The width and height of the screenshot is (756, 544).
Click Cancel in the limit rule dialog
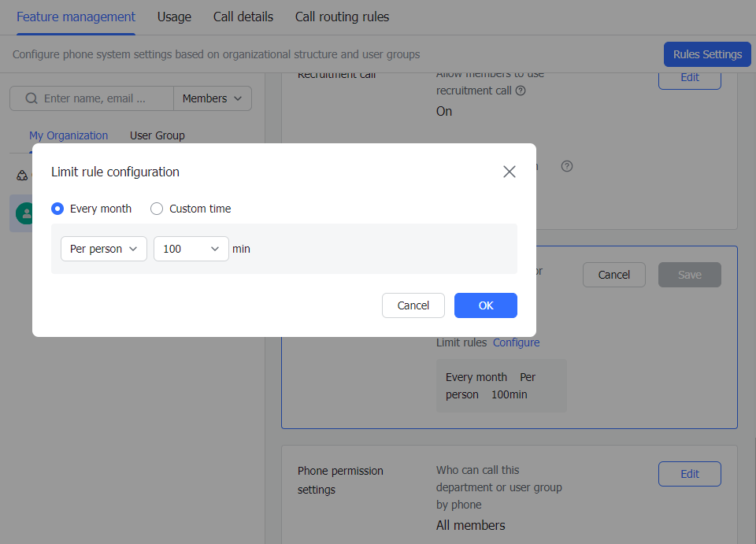pos(413,305)
